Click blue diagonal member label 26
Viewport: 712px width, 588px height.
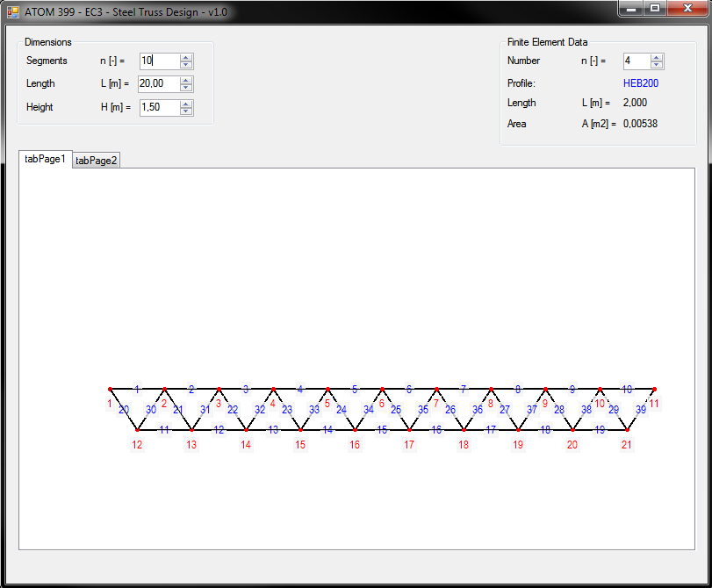(x=450, y=410)
